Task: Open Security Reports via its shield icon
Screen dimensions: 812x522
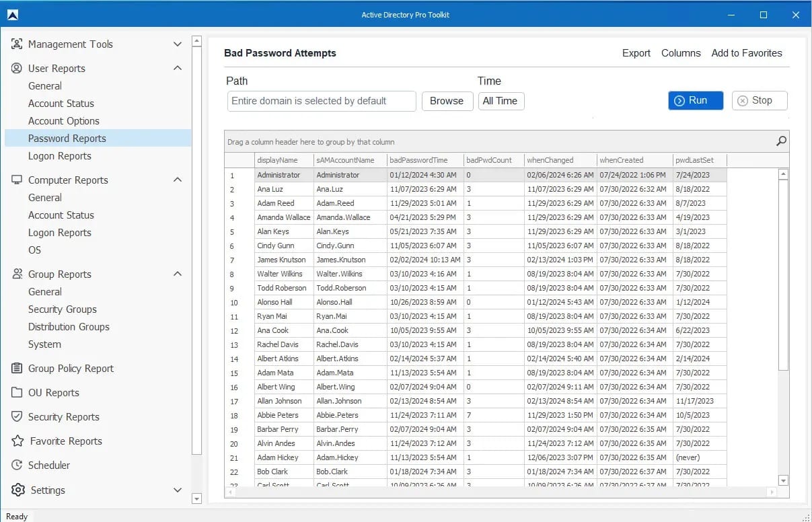Action: click(x=17, y=417)
